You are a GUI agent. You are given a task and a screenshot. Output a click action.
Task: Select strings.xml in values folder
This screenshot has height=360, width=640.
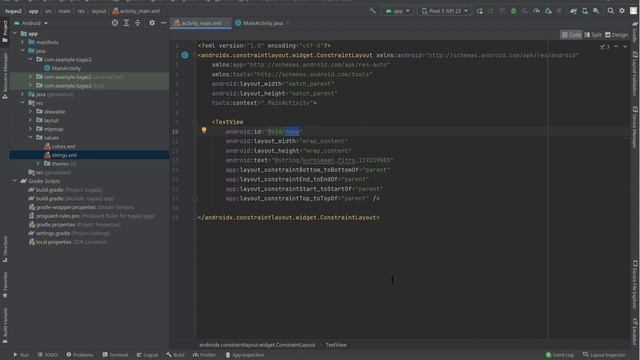click(60, 155)
